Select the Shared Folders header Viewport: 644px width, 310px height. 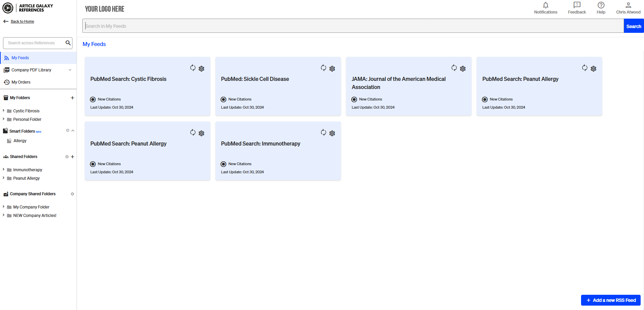click(x=23, y=157)
